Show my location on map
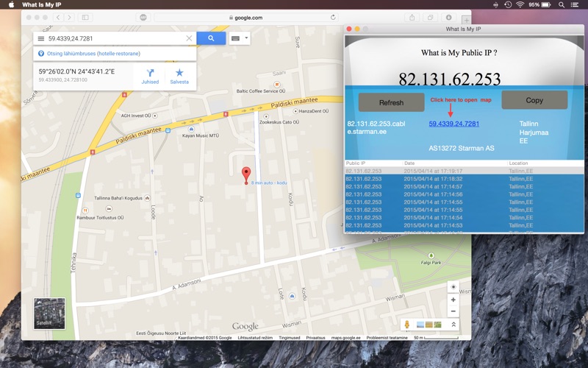588x368 pixels. pyautogui.click(x=453, y=287)
